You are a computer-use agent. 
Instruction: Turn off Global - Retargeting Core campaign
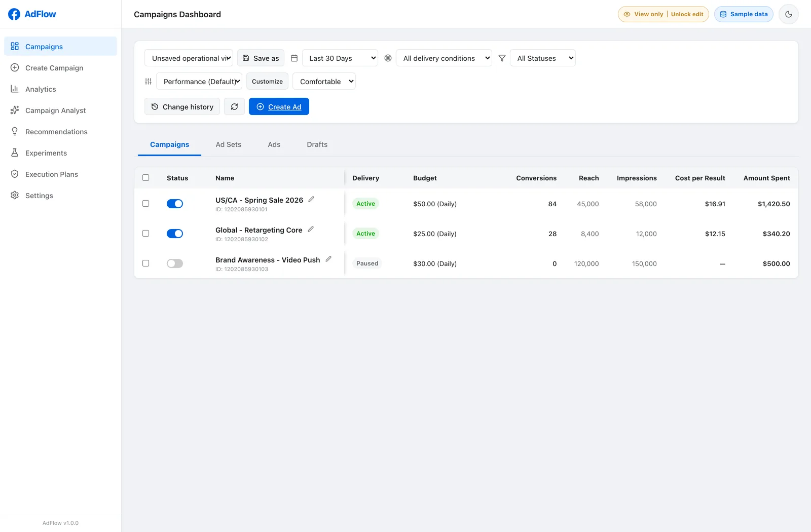(175, 234)
